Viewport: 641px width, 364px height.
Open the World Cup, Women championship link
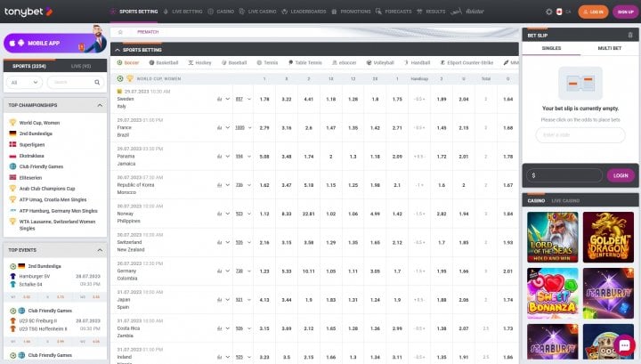pyautogui.click(x=39, y=123)
